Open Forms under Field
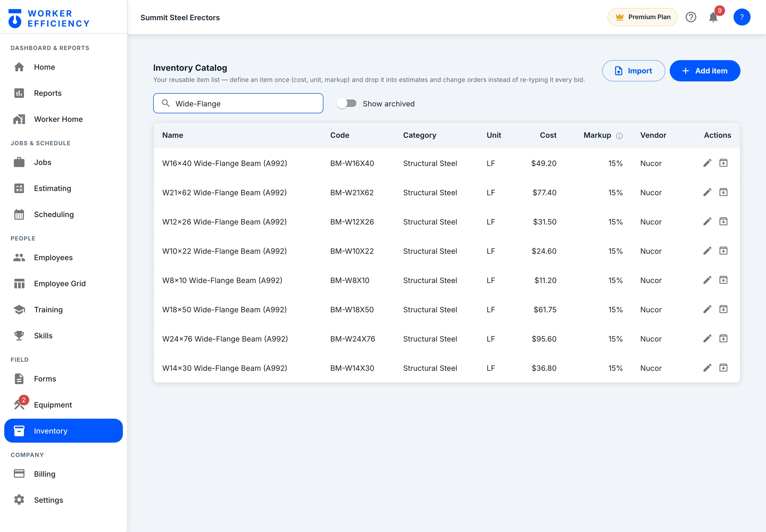The image size is (766, 532). click(63, 379)
